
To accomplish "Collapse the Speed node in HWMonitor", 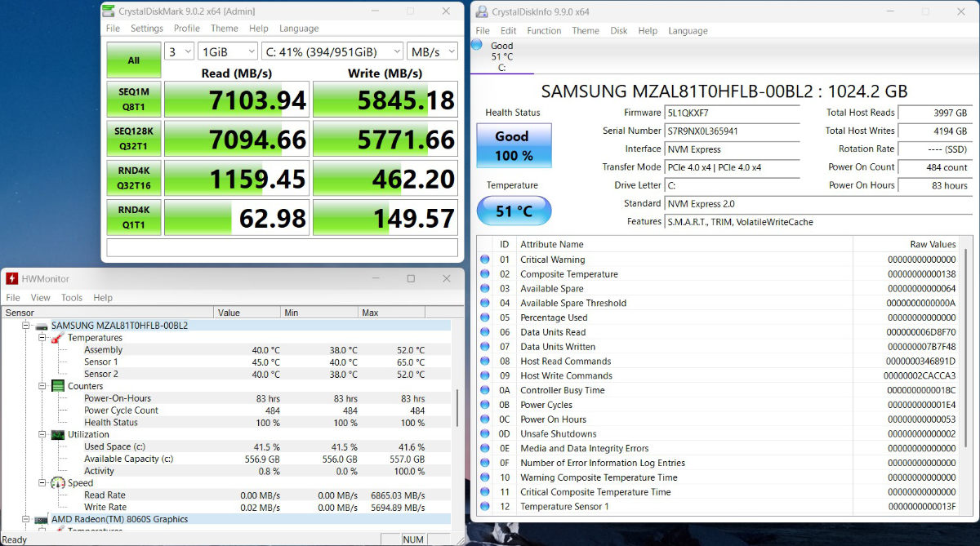I will point(42,482).
